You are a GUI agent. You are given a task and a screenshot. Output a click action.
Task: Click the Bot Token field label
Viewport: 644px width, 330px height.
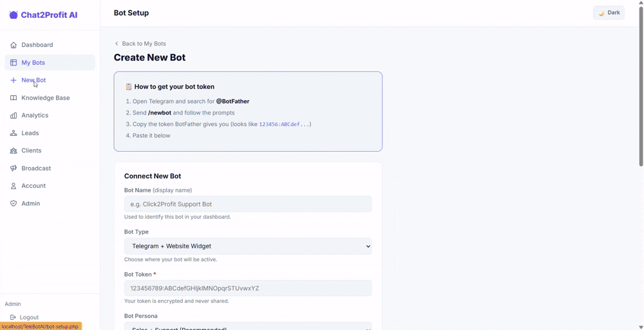140,274
